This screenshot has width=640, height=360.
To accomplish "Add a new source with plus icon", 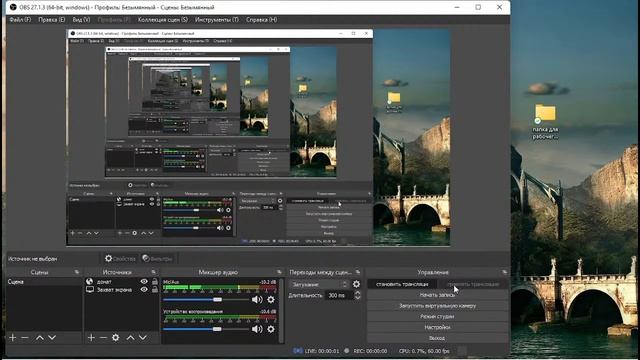I will (91, 338).
